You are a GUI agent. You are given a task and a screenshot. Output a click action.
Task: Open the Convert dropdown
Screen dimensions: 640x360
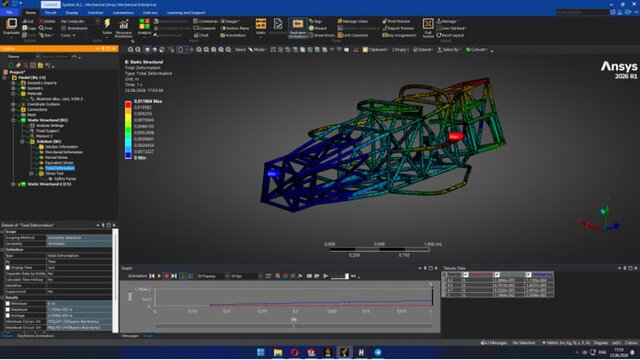click(x=477, y=50)
